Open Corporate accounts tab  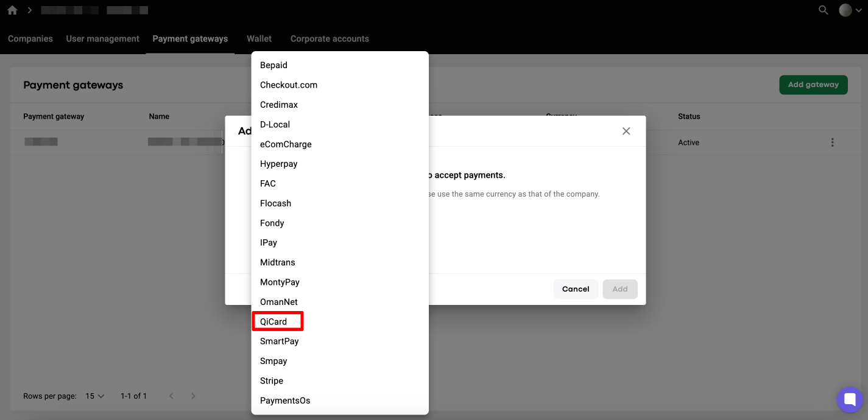(330, 38)
